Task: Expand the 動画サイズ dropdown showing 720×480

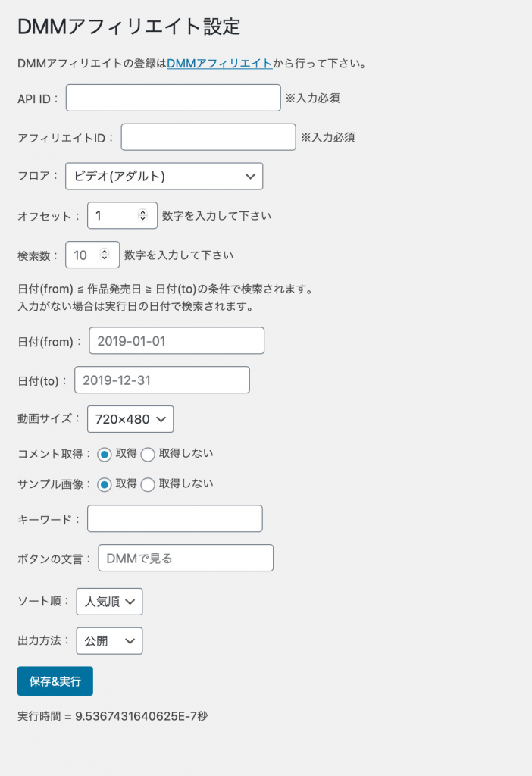Action: 130,418
